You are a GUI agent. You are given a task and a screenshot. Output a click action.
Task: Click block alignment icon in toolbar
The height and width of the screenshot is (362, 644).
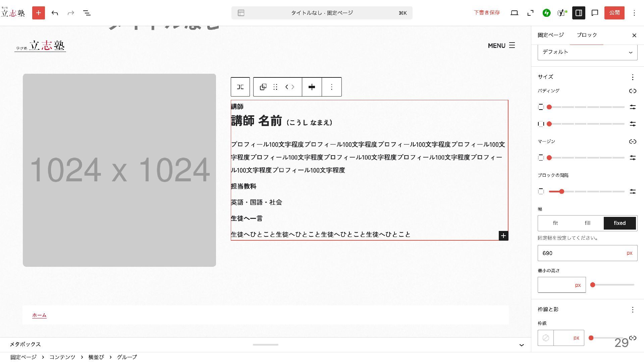[x=312, y=87]
